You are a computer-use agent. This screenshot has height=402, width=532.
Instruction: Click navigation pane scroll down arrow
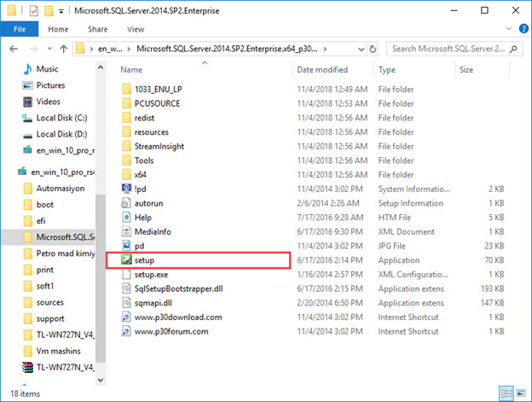click(x=101, y=380)
